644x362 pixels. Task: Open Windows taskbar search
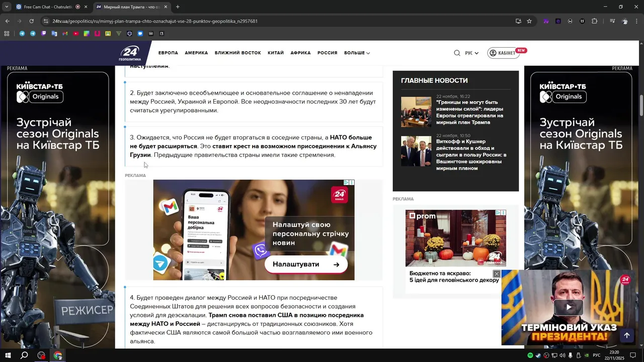coord(24,355)
